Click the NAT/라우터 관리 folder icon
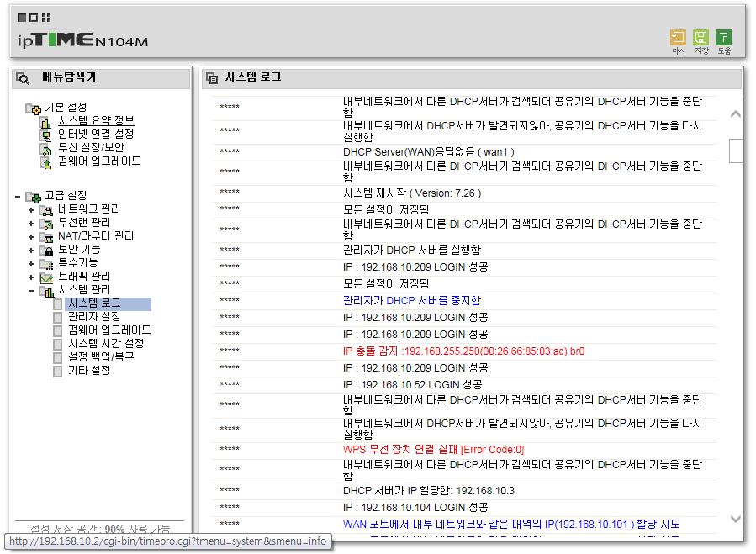This screenshot has width=756, height=554. point(46,238)
